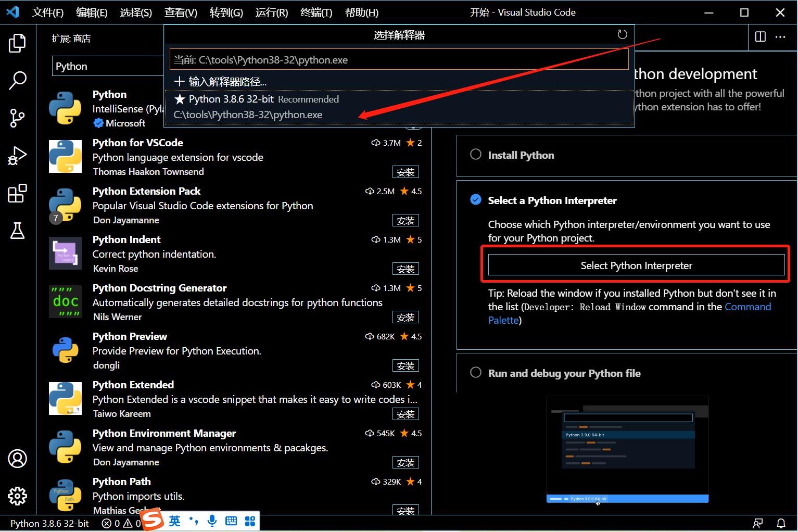Open the 转到(G) menu

coord(226,12)
